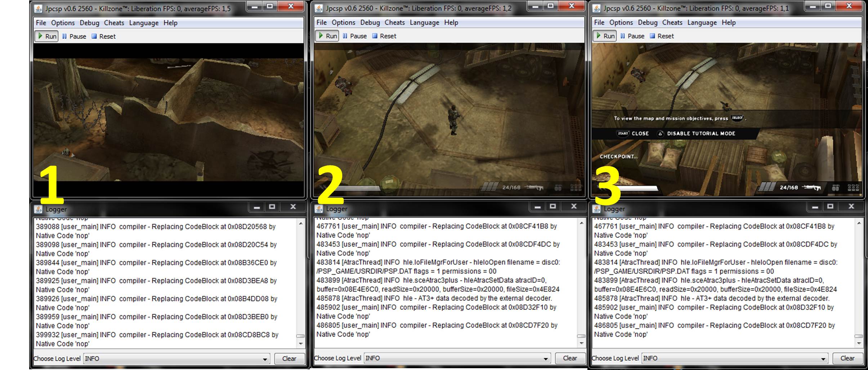Open INFO log level dropdown in rightmost Logger
Viewport: 868px width, 370px height.
pos(823,359)
